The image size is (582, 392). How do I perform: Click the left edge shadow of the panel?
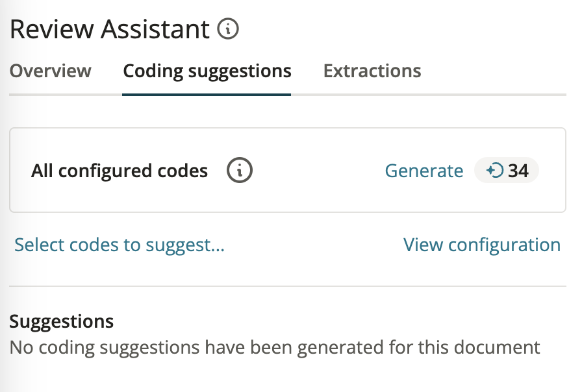[4, 196]
